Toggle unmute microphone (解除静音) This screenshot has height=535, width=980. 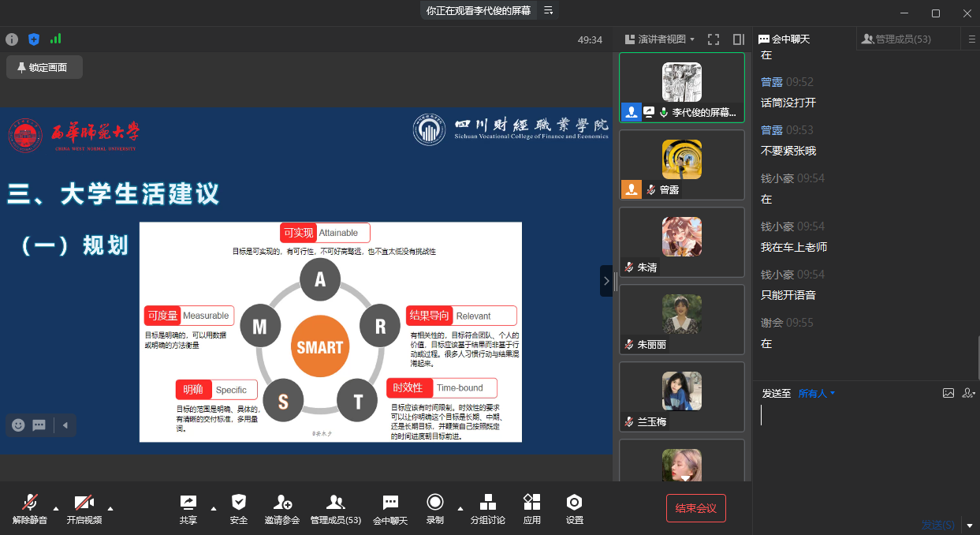[30, 509]
